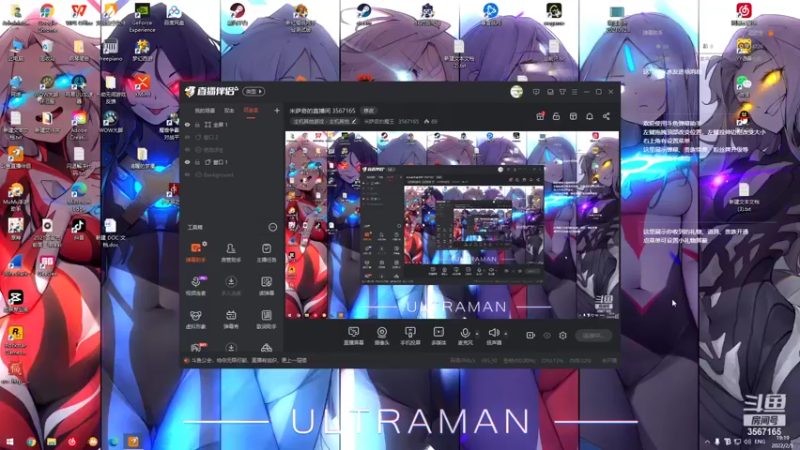800x450 pixels.
Task: Open the 读弹幕 tool
Action: 266,286
